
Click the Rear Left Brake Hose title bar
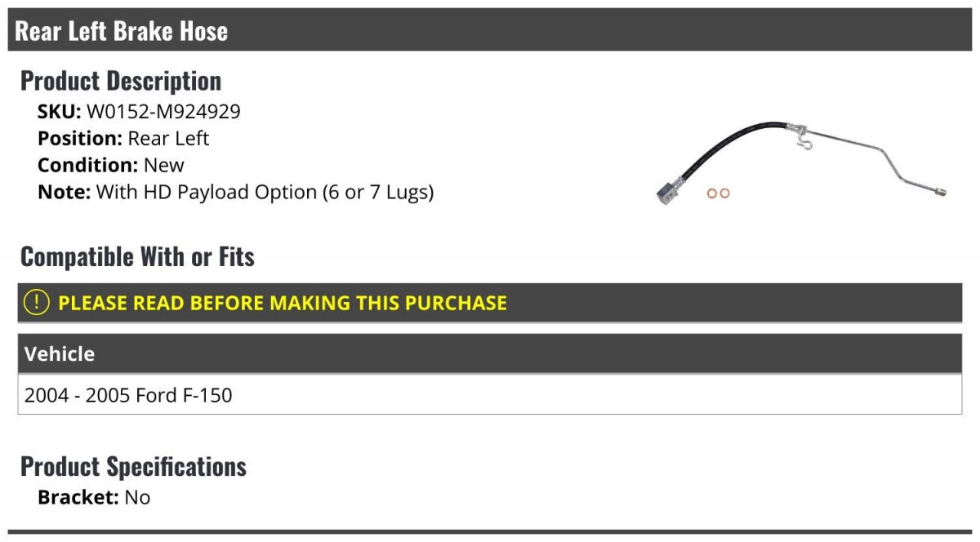(x=490, y=30)
